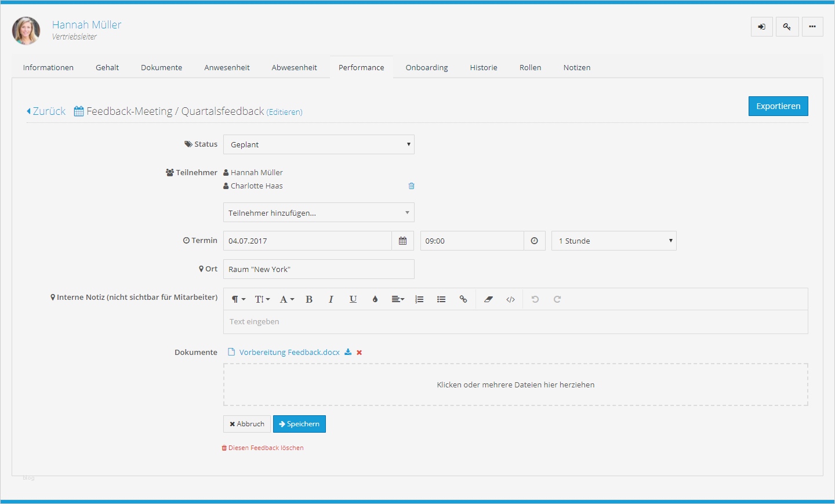Focus the time field showing 09:00
This screenshot has height=504, width=835.
click(x=472, y=241)
